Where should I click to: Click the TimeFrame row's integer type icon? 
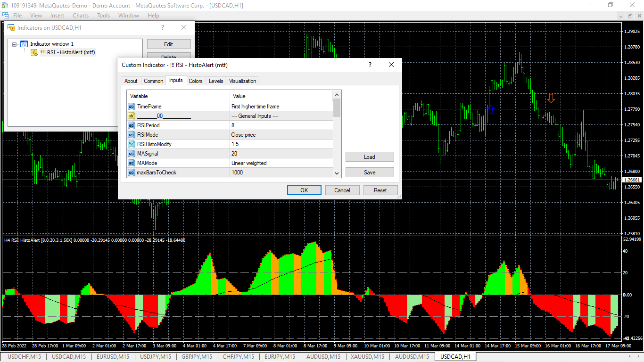click(131, 107)
